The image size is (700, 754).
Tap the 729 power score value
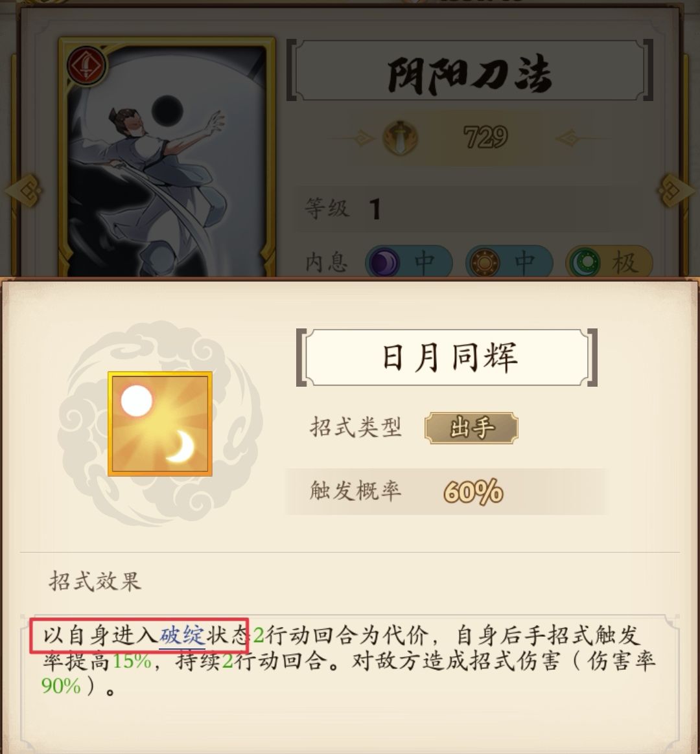point(485,137)
